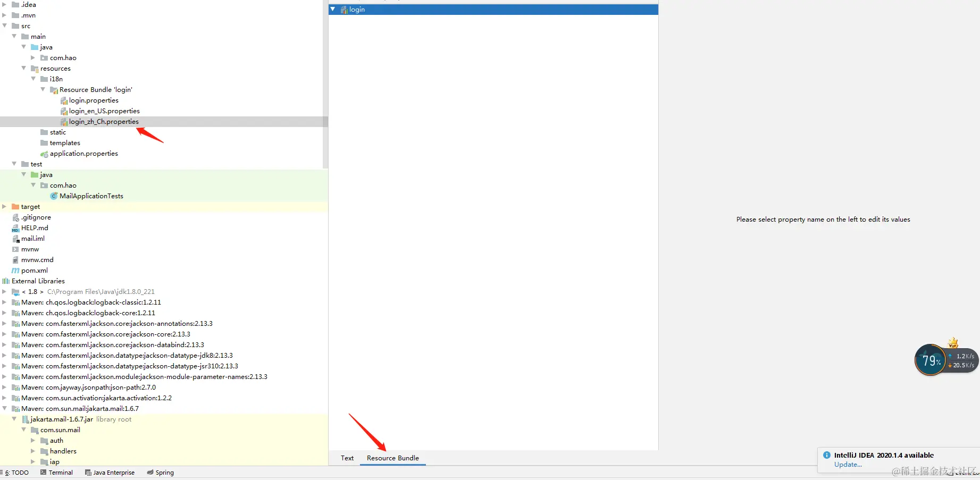Click the network speed monitor widget
The image size is (980, 480).
point(947,360)
